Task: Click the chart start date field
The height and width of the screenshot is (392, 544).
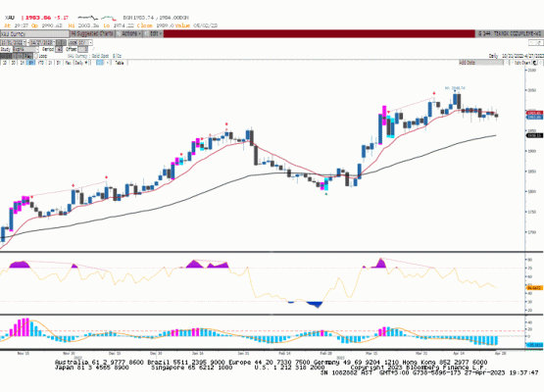Action: pos(13,43)
